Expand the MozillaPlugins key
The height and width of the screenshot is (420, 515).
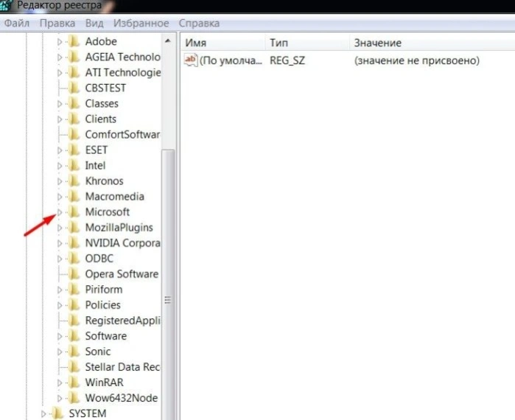[x=60, y=228]
